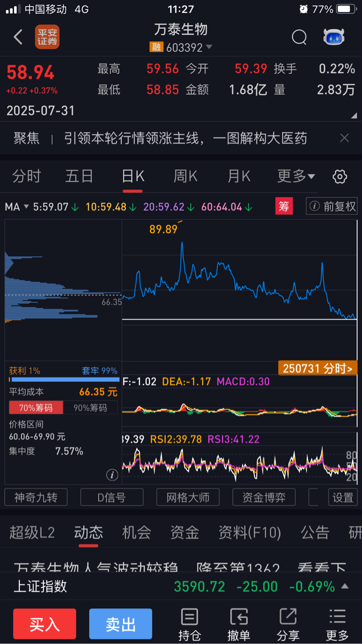This screenshot has height=644, width=362.
Task: Tap the red 买入 button
Action: [x=45, y=624]
